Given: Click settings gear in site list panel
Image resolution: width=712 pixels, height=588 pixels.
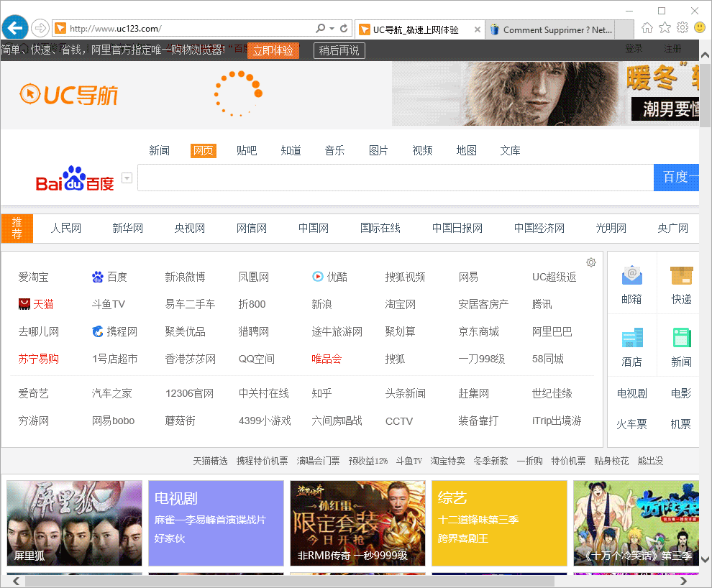Looking at the screenshot, I should coord(590,262).
